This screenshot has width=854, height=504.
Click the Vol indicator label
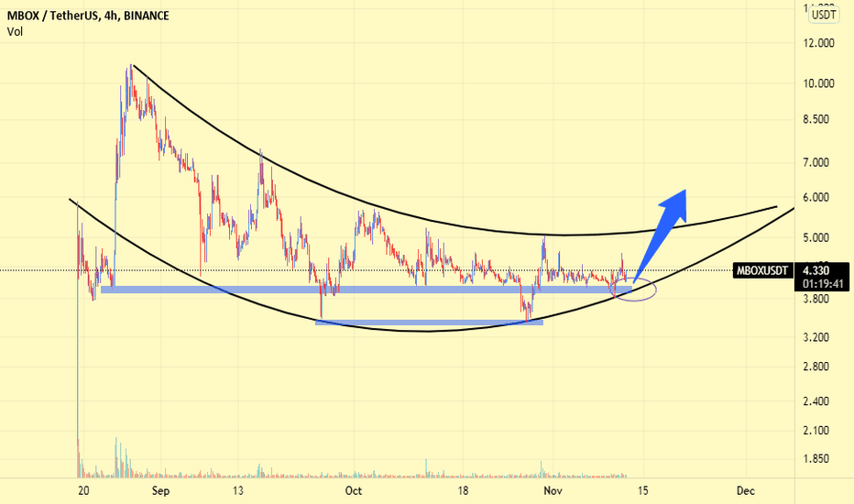click(15, 31)
